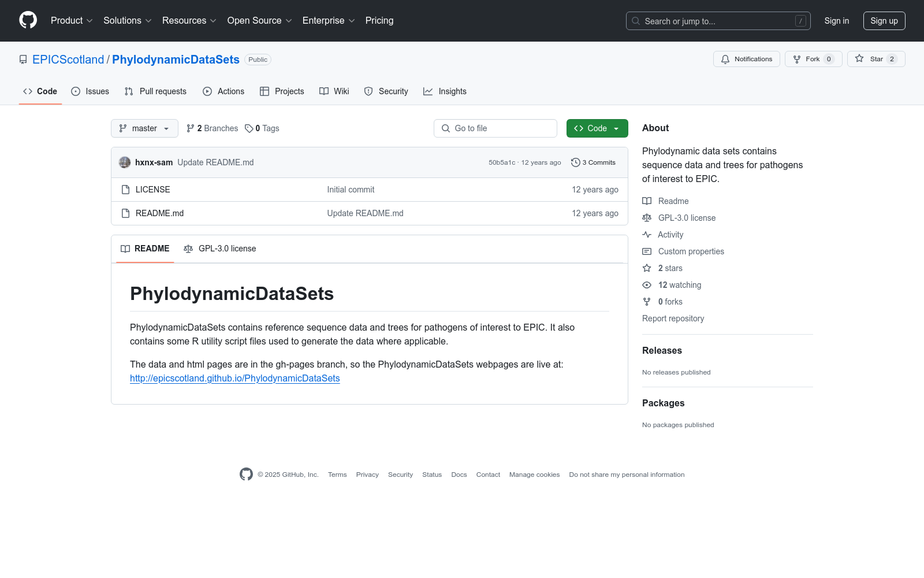Click the scale icon beside GPL-3.0 license in About
Viewport: 924px width, 578px height.
click(x=647, y=218)
